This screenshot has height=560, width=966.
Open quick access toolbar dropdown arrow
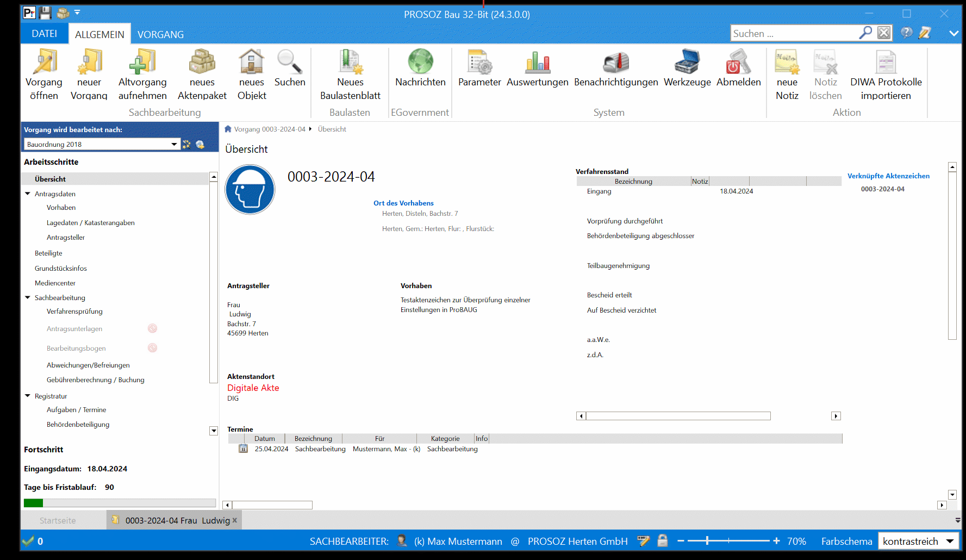77,12
